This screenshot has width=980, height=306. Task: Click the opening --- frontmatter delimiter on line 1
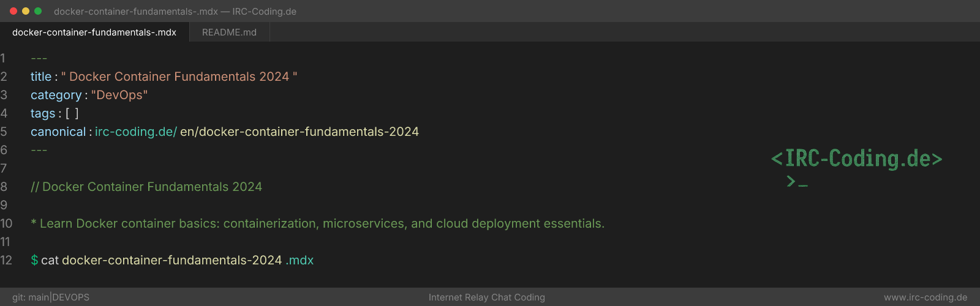[x=39, y=58]
